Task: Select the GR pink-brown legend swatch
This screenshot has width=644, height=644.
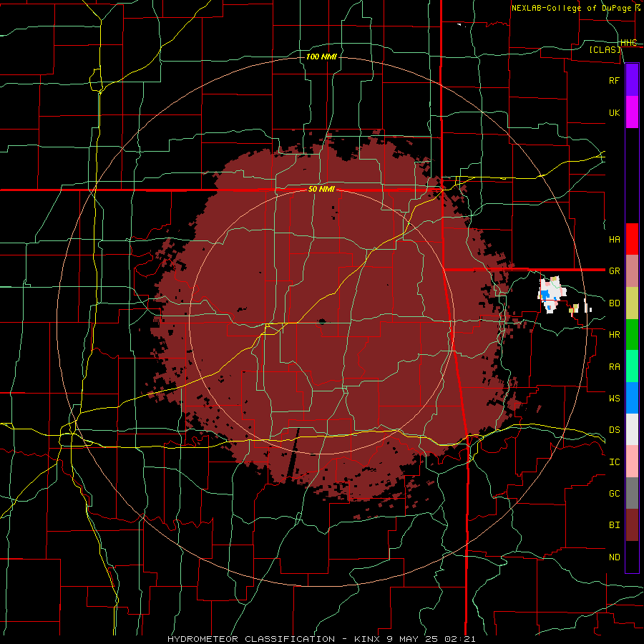Action: 632,271
